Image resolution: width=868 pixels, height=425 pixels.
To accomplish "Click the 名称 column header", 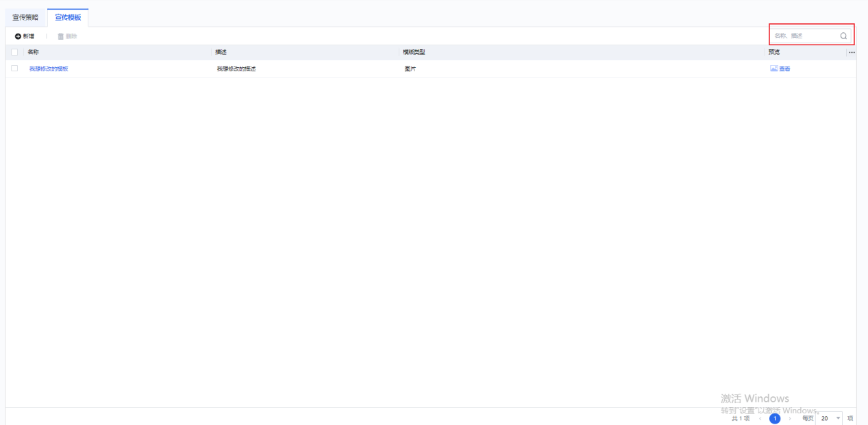I will (34, 52).
